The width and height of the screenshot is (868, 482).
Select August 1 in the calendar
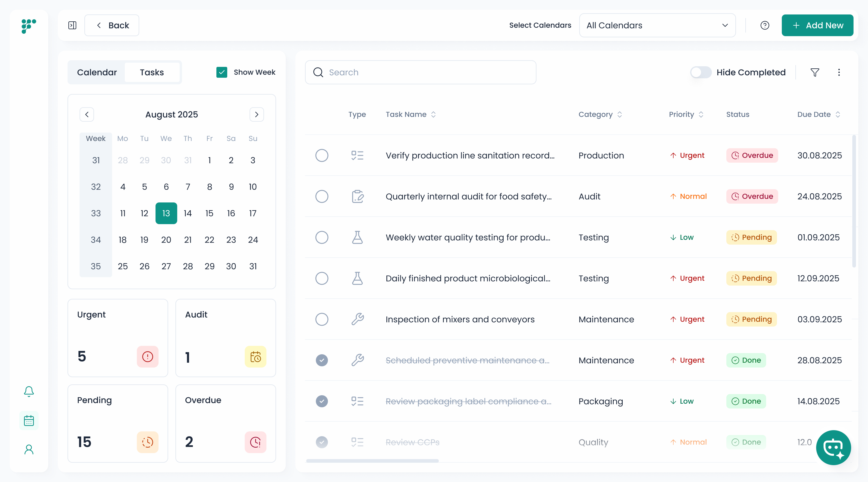[209, 160]
